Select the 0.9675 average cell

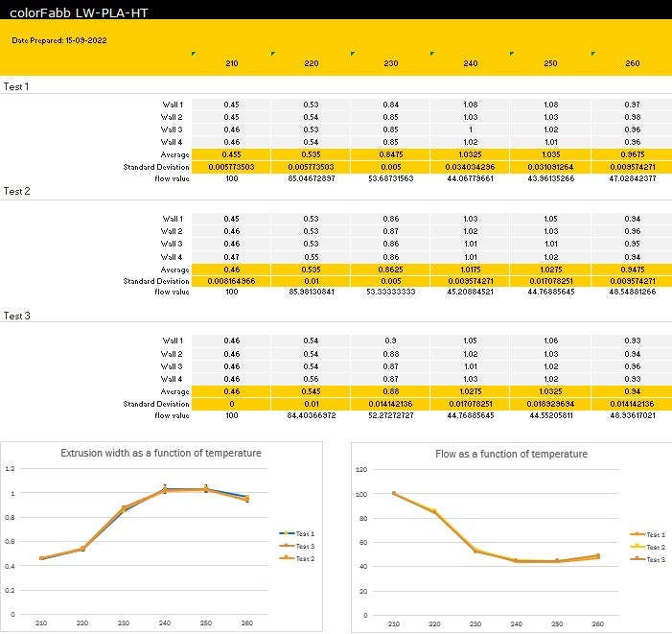coord(632,154)
